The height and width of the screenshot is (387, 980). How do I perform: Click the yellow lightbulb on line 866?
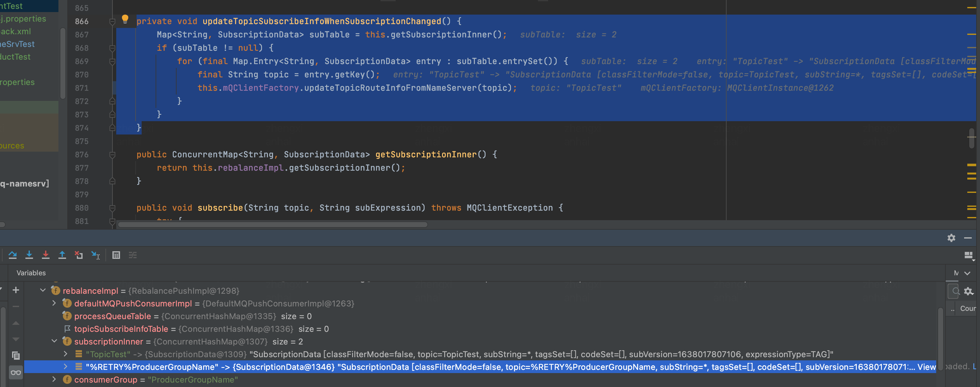125,19
